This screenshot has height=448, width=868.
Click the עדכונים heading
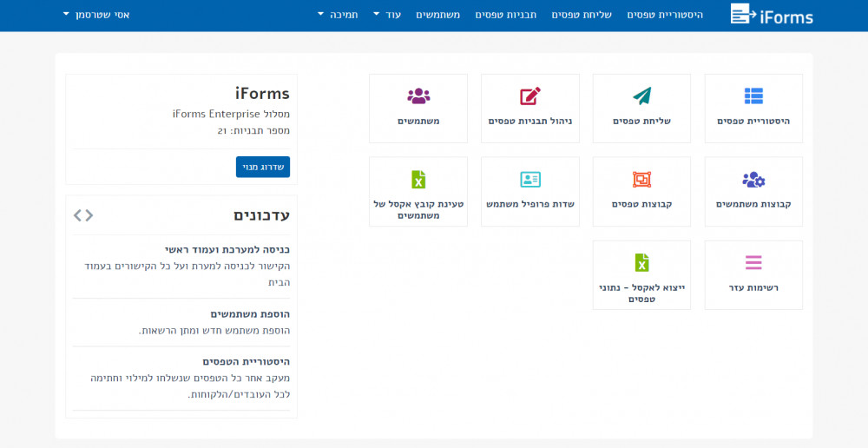tap(262, 215)
